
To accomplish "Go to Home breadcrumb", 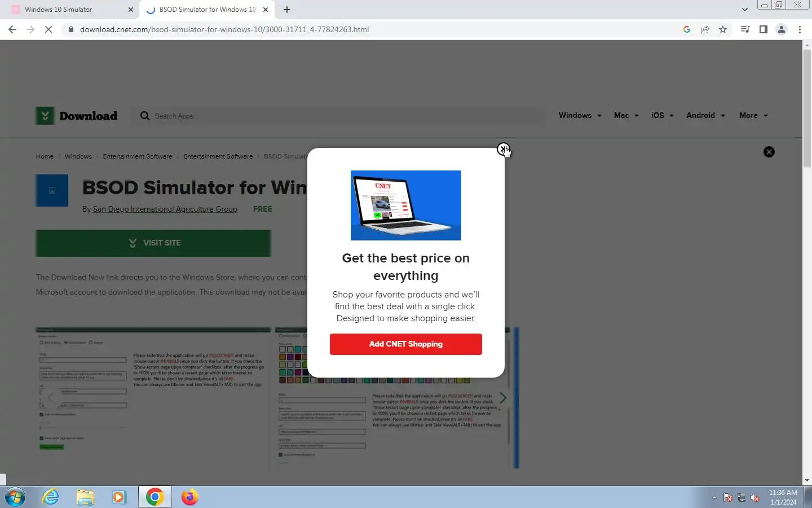I will [x=45, y=156].
